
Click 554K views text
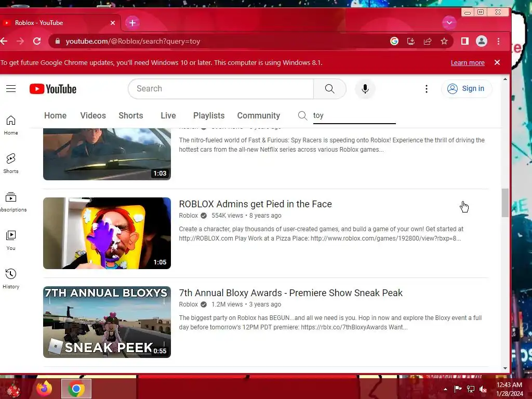pos(228,216)
